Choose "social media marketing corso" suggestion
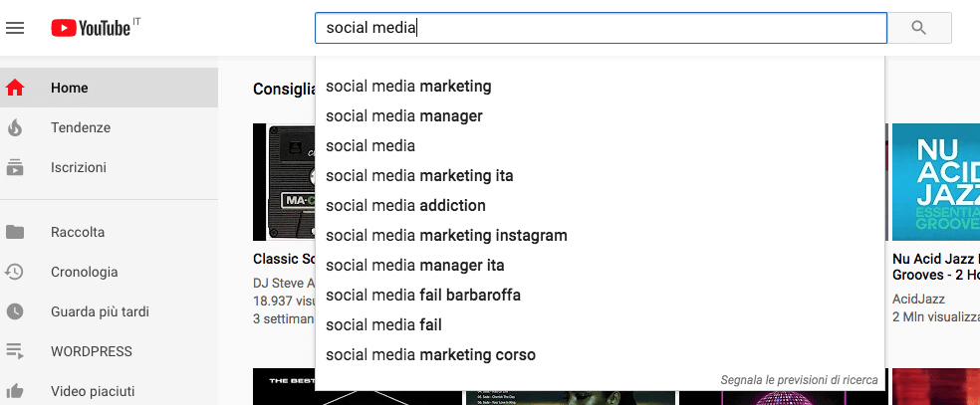This screenshot has width=980, height=405. click(600, 355)
